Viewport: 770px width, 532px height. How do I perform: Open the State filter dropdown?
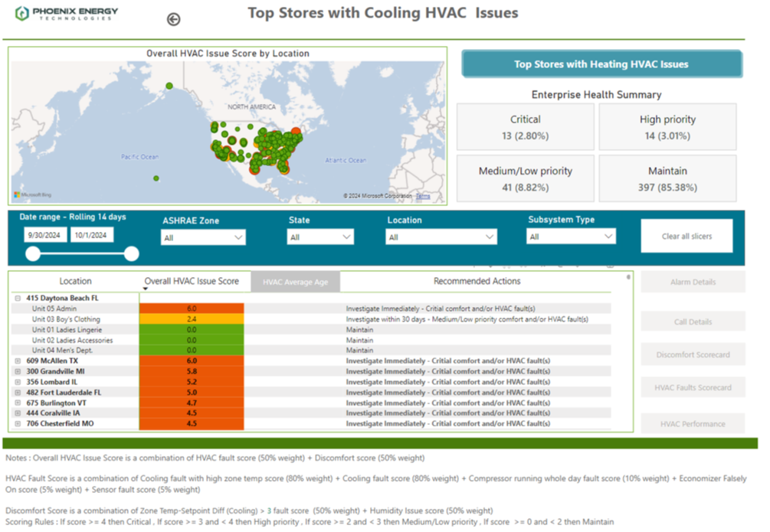[x=320, y=237]
